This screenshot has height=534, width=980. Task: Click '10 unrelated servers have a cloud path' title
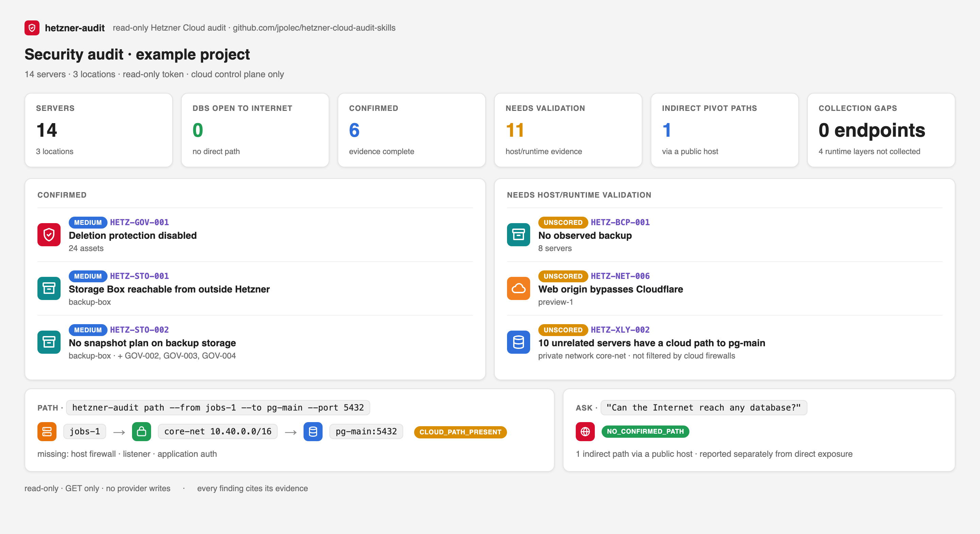(x=652, y=343)
